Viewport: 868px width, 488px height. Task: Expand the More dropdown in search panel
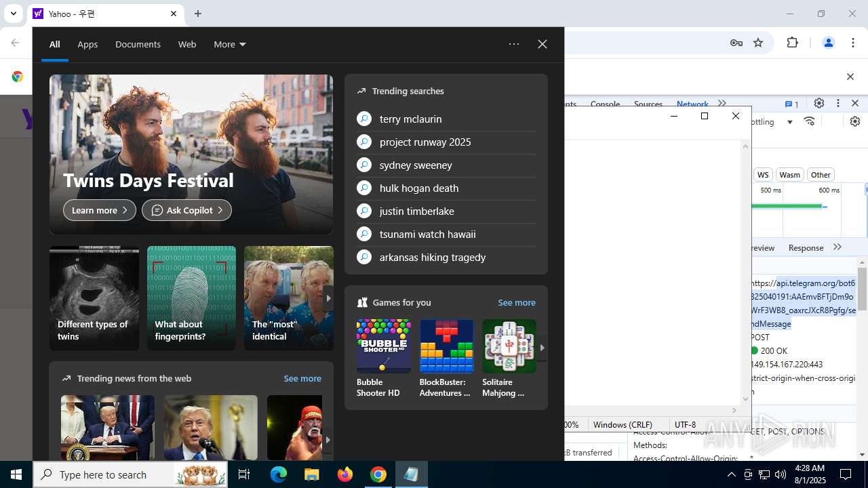[229, 44]
